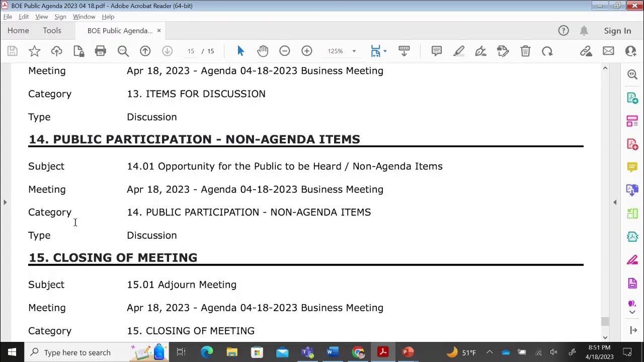Star this file as a favorite
644x362 pixels.
(x=34, y=51)
